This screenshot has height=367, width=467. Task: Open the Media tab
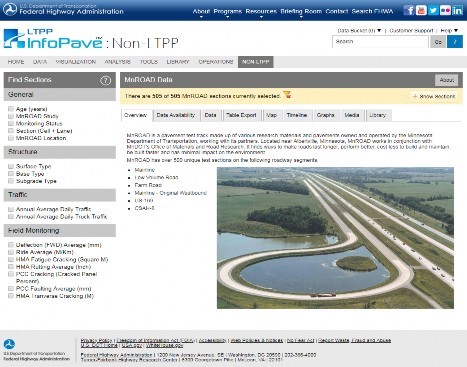352,115
